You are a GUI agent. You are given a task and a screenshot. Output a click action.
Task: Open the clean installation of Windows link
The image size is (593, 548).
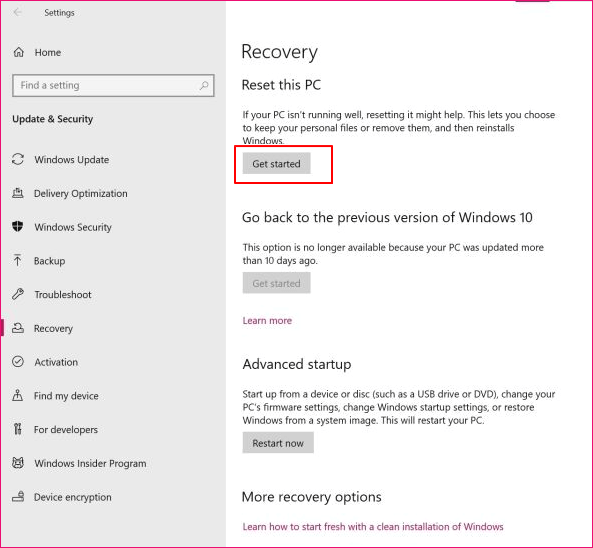tap(373, 527)
